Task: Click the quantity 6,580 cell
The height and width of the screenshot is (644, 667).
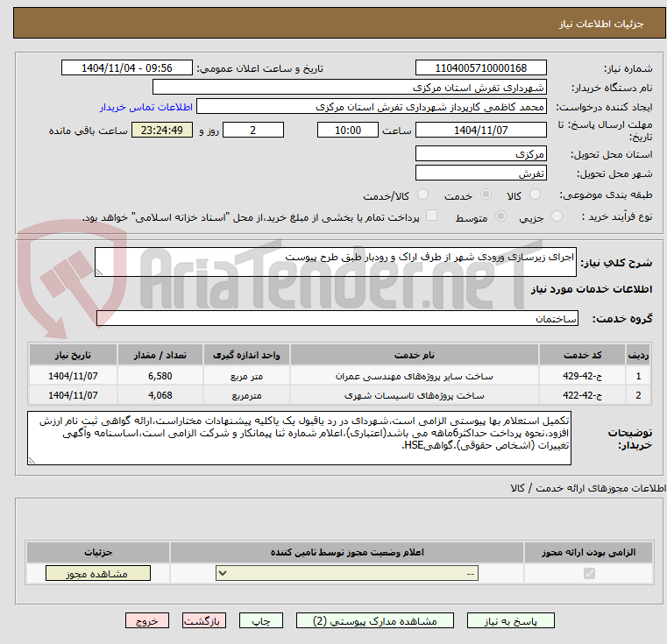Action: [x=160, y=376]
